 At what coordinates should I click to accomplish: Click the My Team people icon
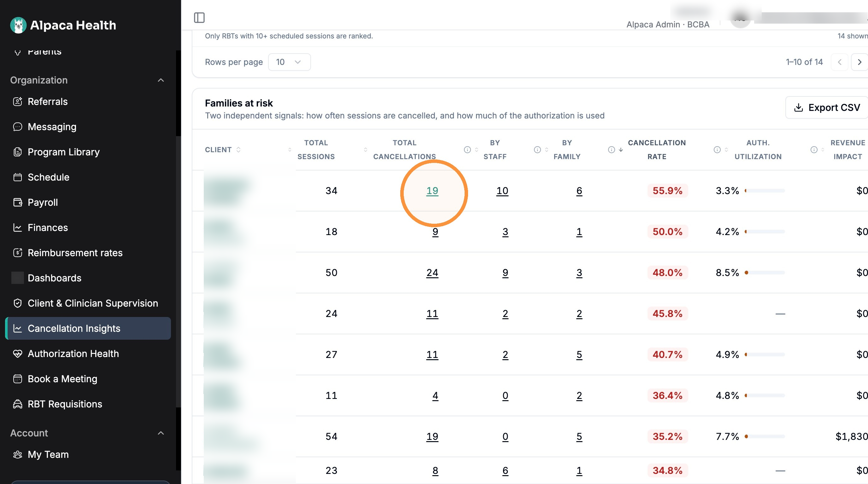(x=18, y=455)
